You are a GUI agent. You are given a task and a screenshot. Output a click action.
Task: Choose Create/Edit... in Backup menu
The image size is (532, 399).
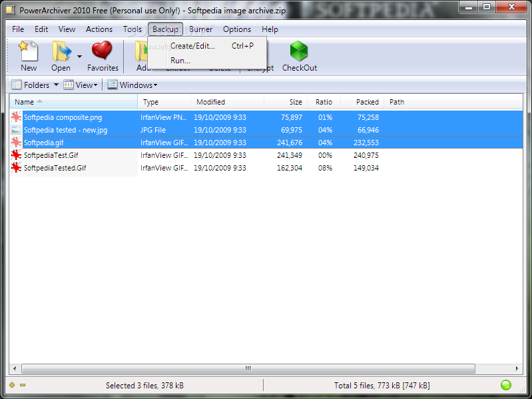(x=207, y=46)
